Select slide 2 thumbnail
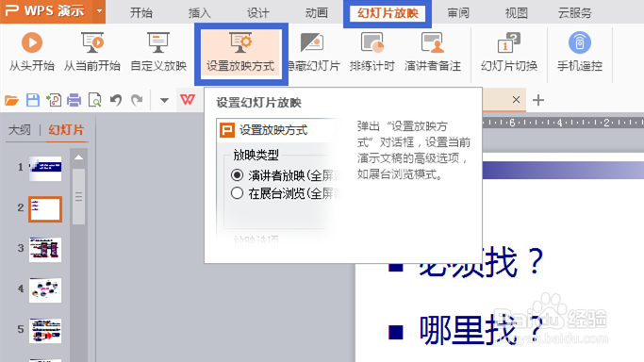Viewport: 644px width, 362px height. (45, 209)
